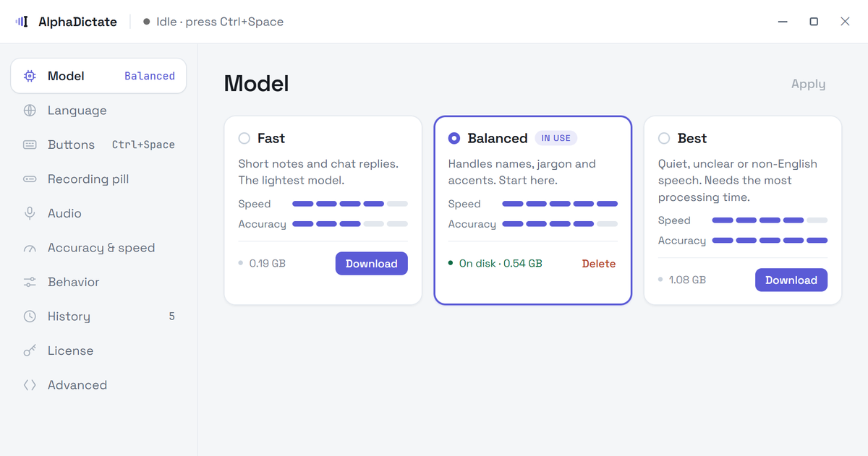The width and height of the screenshot is (868, 456).
Task: Click the Ctrl+Space shortcut label in sidebar
Action: [143, 145]
